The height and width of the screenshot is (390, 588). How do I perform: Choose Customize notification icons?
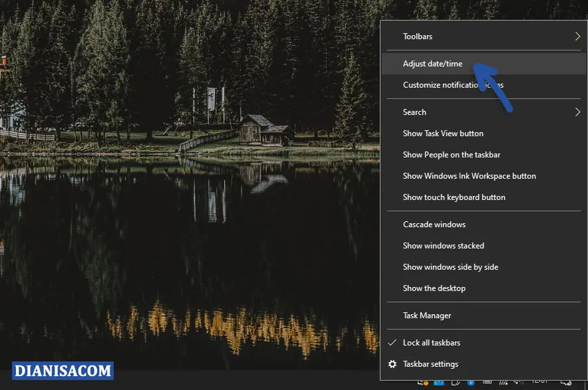tap(452, 85)
